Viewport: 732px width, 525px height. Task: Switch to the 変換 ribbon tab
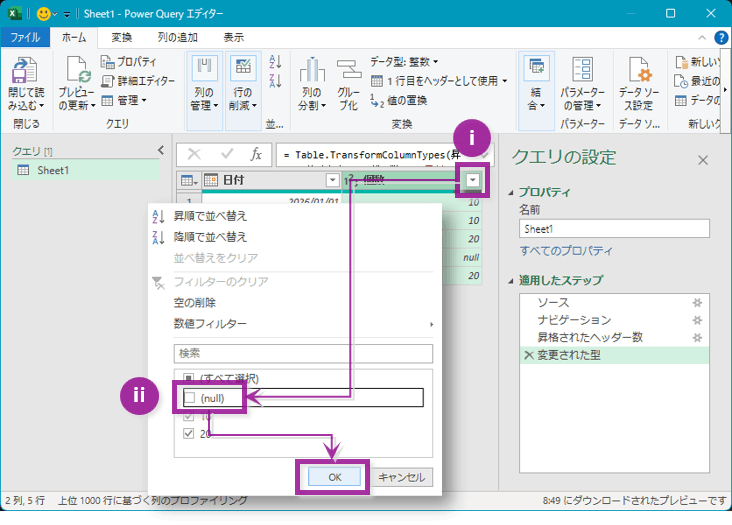122,37
